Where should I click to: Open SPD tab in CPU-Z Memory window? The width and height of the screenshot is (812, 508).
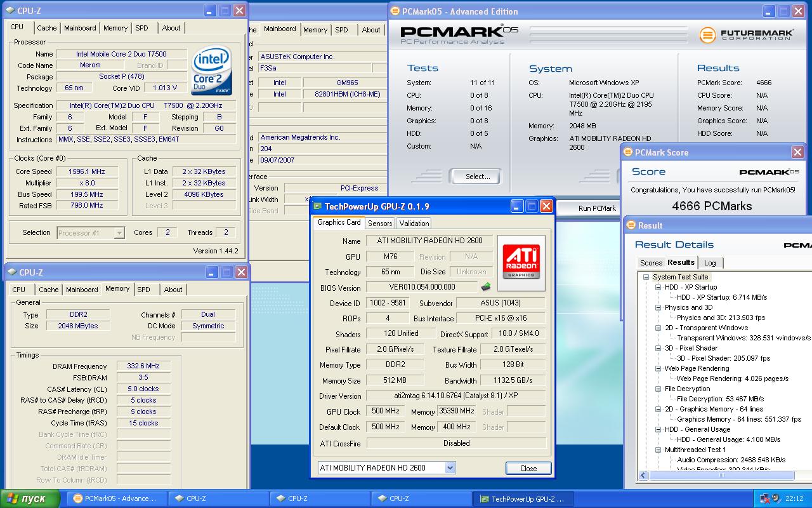pos(144,290)
